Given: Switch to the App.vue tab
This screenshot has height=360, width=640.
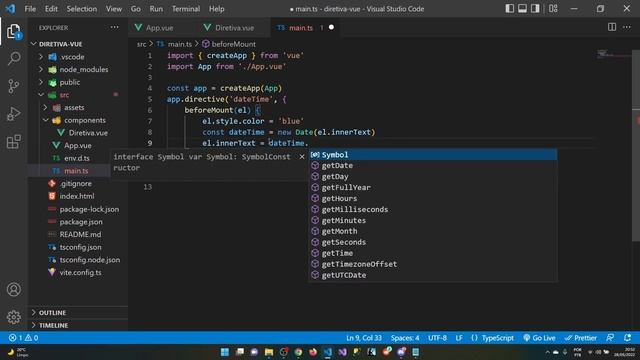Looking at the screenshot, I should pos(159,28).
